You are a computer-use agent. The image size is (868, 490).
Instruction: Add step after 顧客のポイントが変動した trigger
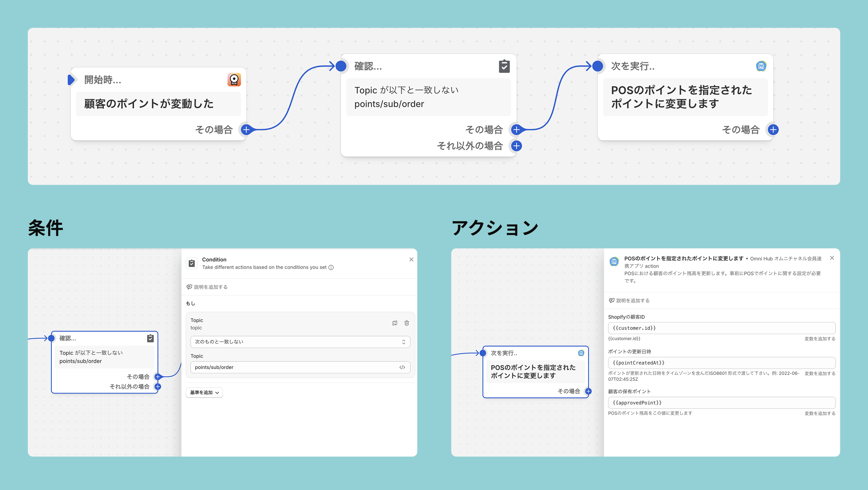(246, 129)
